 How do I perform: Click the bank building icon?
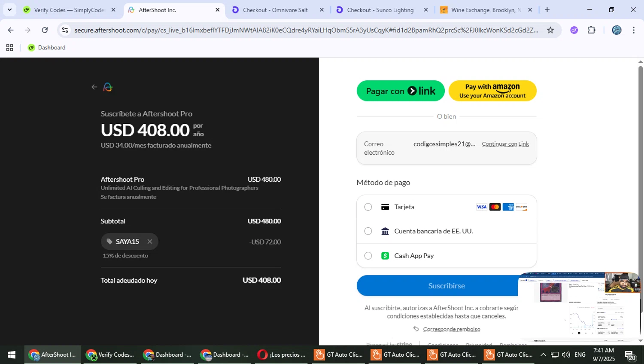(385, 231)
